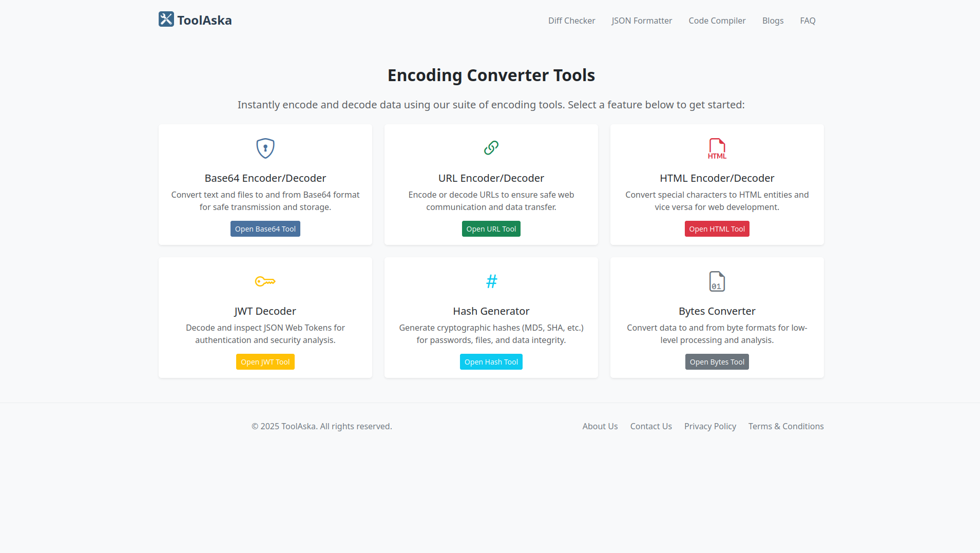
Task: Click the 'Generate cryptographic hashes' description
Action: tap(491, 334)
